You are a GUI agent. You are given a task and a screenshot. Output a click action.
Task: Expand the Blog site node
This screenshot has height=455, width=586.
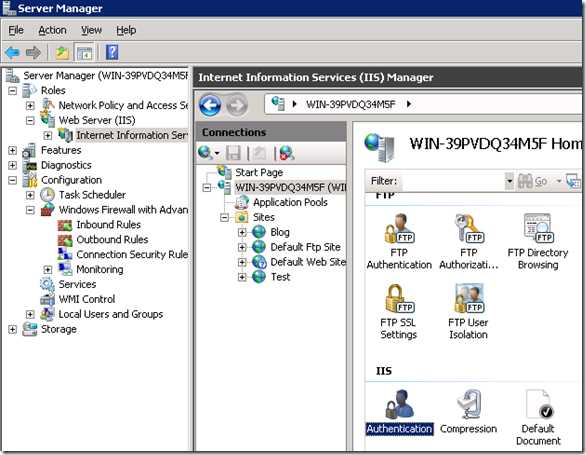(242, 232)
